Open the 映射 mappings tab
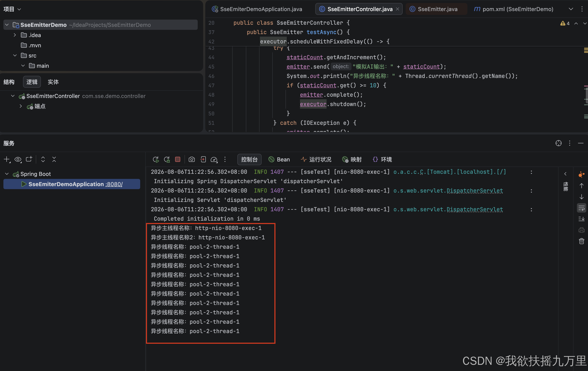The height and width of the screenshot is (371, 588). click(352, 159)
